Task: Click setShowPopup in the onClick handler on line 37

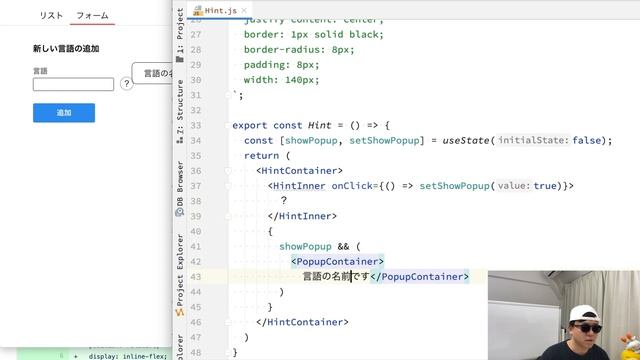Action: [x=454, y=186]
